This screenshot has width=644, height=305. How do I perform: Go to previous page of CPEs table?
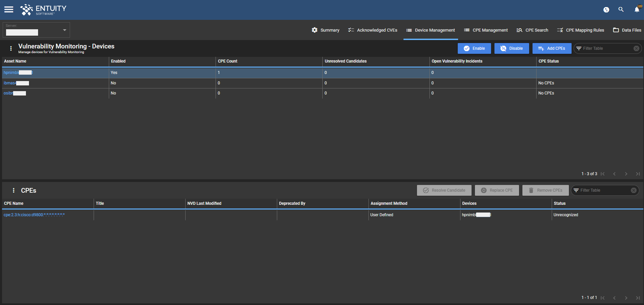click(614, 298)
